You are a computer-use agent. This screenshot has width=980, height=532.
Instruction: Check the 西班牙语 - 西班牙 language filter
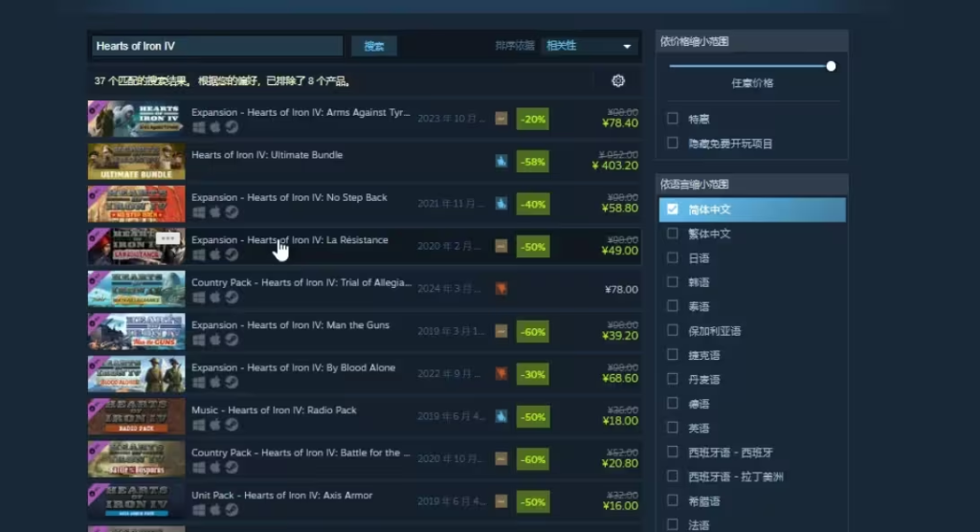point(673,452)
